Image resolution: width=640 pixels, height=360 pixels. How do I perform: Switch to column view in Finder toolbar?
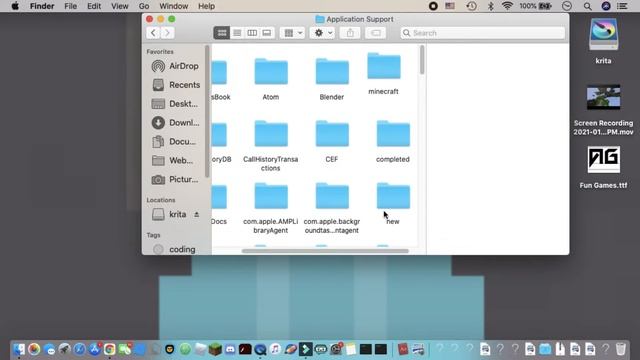coord(252,33)
